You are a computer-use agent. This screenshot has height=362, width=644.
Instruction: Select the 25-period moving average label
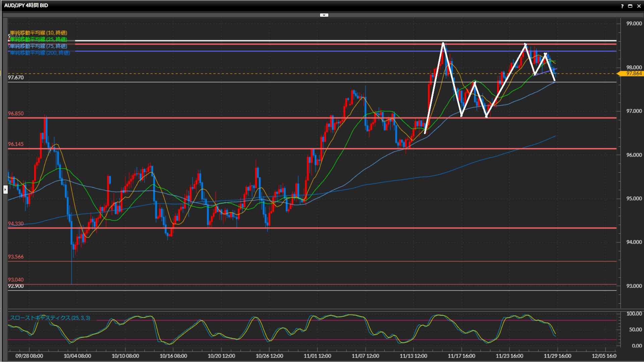coord(38,39)
